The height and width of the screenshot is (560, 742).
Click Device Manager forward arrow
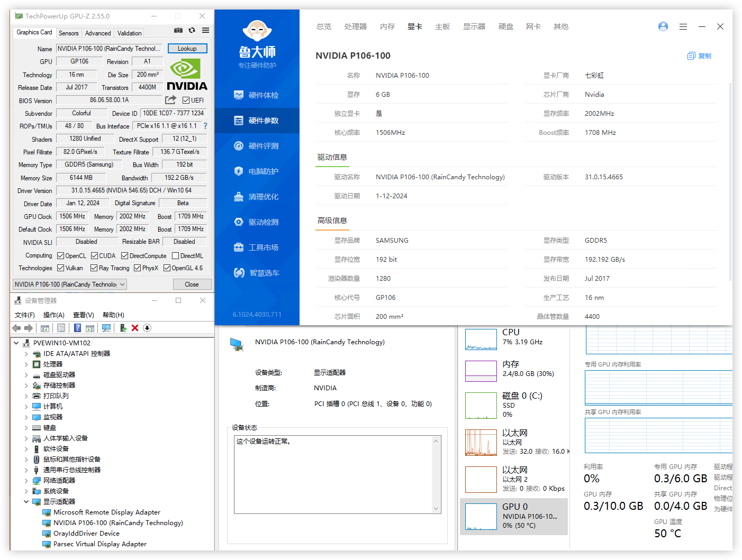(29, 328)
